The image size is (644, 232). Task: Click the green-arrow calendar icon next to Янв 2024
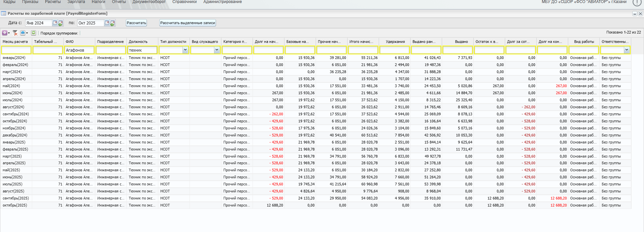[x=61, y=23]
